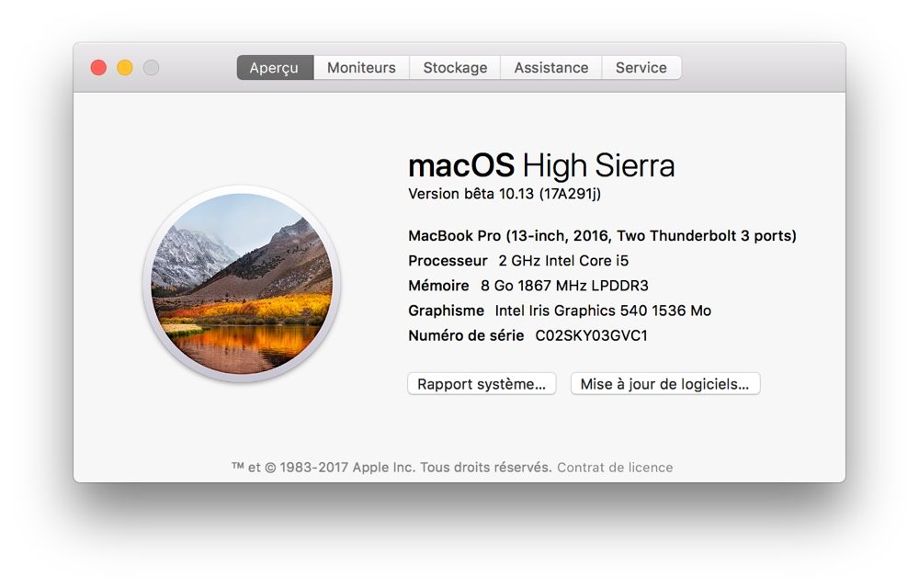Image resolution: width=919 pixels, height=588 pixels.
Task: Open Mise à jour de logiciels
Action: click(x=664, y=384)
